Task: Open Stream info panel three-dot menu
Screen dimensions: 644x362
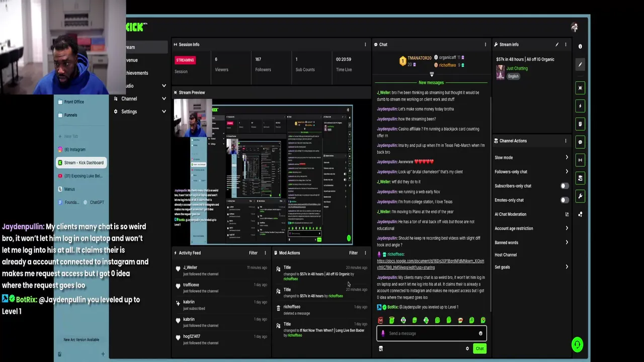Action: [566, 45]
